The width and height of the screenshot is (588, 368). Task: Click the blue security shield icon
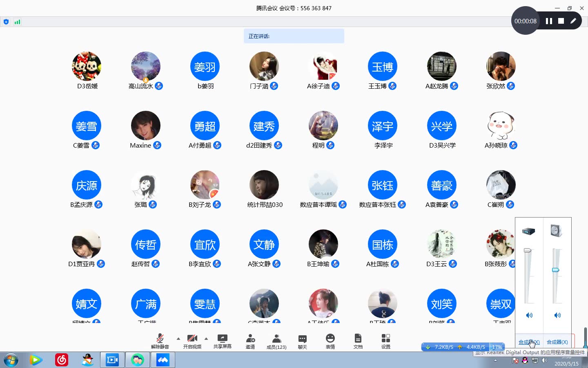coord(6,22)
